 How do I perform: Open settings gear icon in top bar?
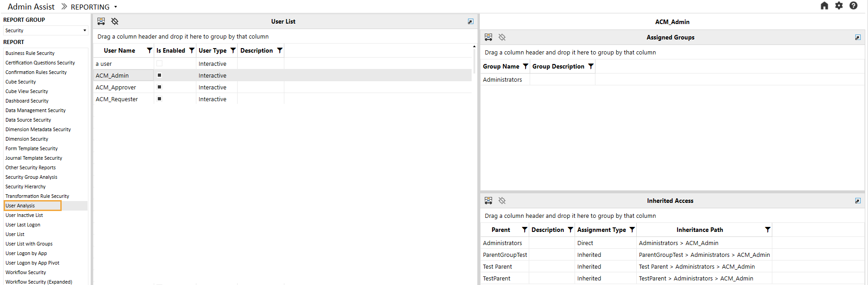point(839,5)
